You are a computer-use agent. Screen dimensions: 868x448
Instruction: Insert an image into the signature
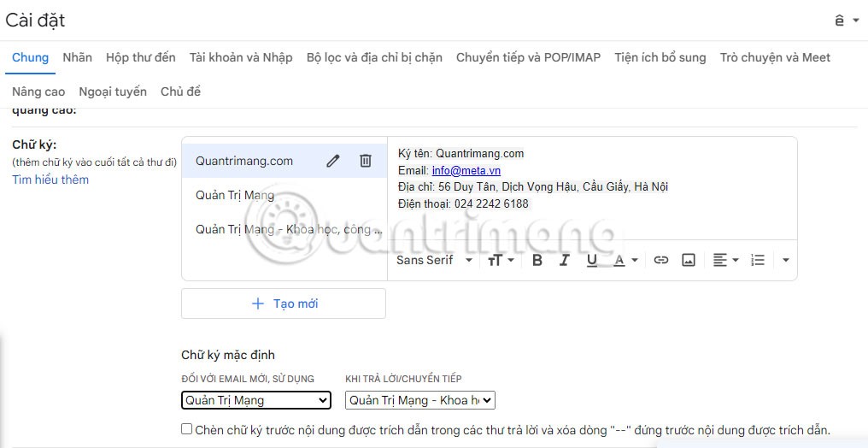click(688, 260)
